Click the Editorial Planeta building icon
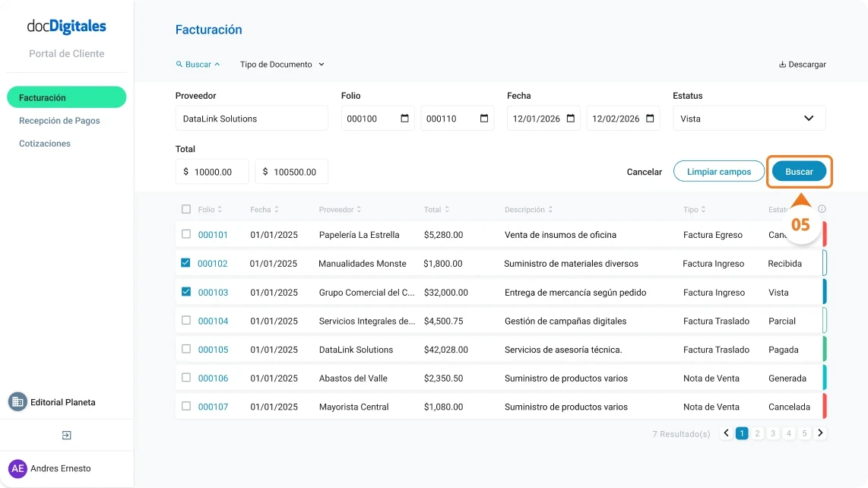868x488 pixels. [17, 402]
